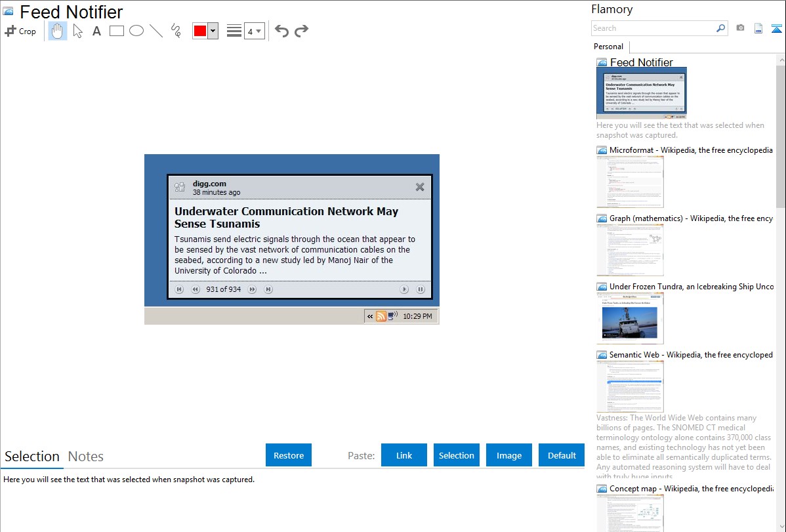Click the play button in popup
The image size is (786, 532).
[404, 289]
